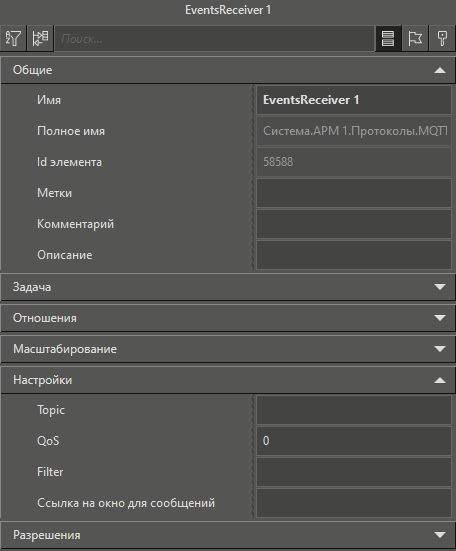Click the Общие section header label
Viewport: 456px width, 551px height.
point(33,70)
